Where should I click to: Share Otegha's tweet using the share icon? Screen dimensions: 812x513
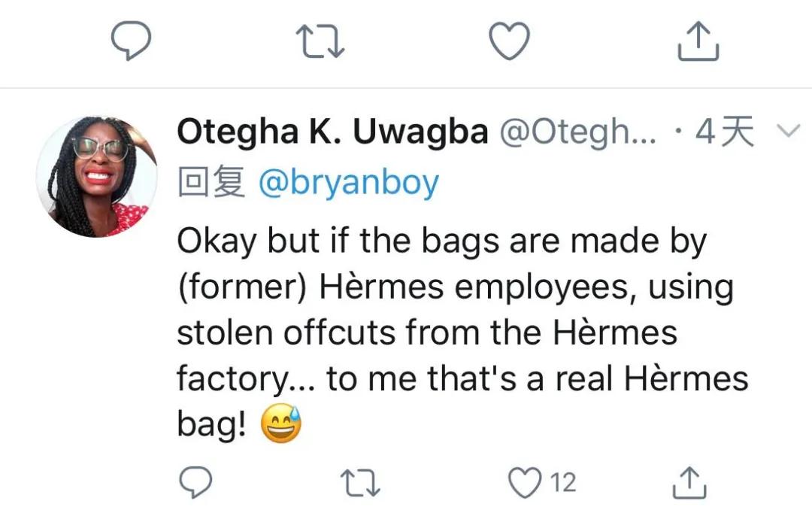[689, 482]
